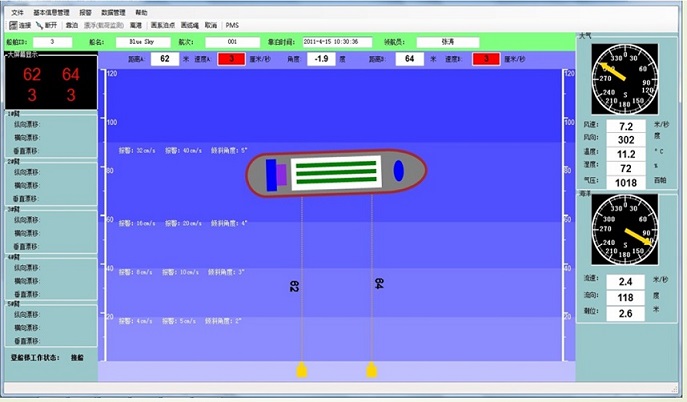The image size is (687, 402).
Task: Open the 基本信息管理 menu
Action: click(x=51, y=11)
